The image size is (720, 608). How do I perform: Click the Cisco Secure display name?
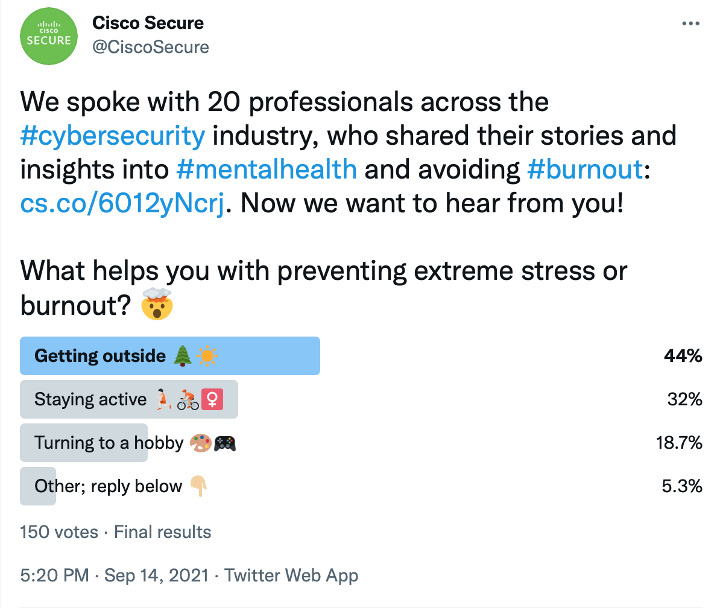click(148, 22)
